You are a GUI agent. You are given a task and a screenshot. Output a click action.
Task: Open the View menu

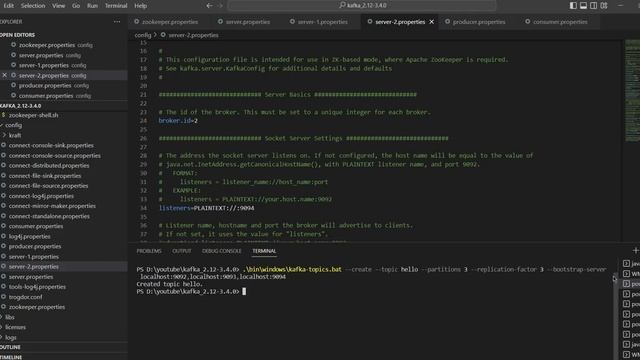tap(58, 6)
